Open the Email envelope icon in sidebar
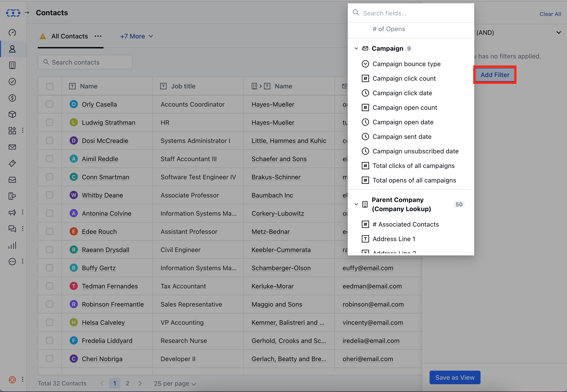567x392 pixels. click(x=12, y=147)
